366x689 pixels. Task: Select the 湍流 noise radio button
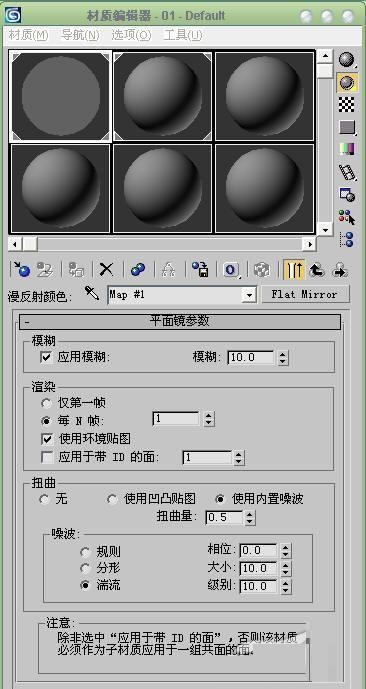pyautogui.click(x=85, y=586)
